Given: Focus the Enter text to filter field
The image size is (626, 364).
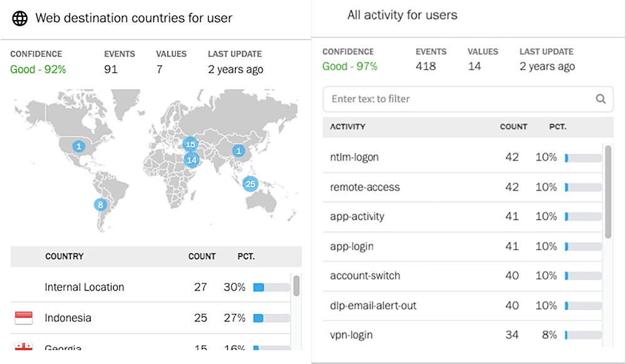Looking at the screenshot, I should tap(468, 99).
